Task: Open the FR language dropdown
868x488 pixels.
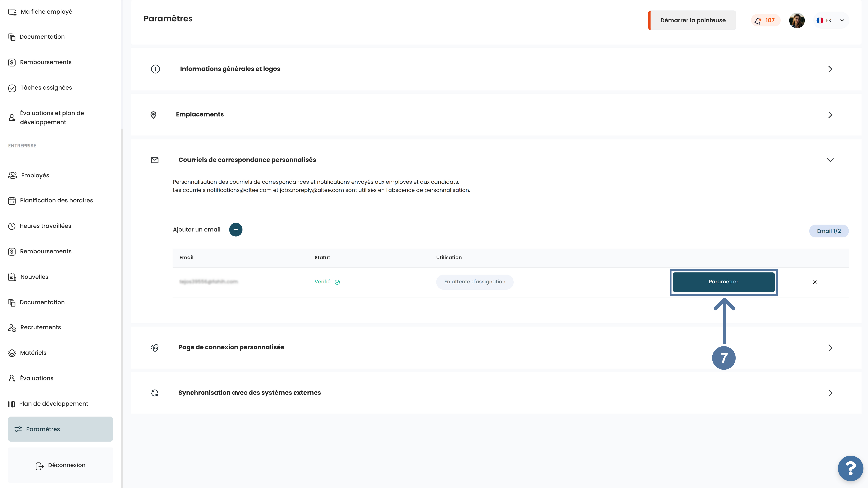Action: (831, 20)
